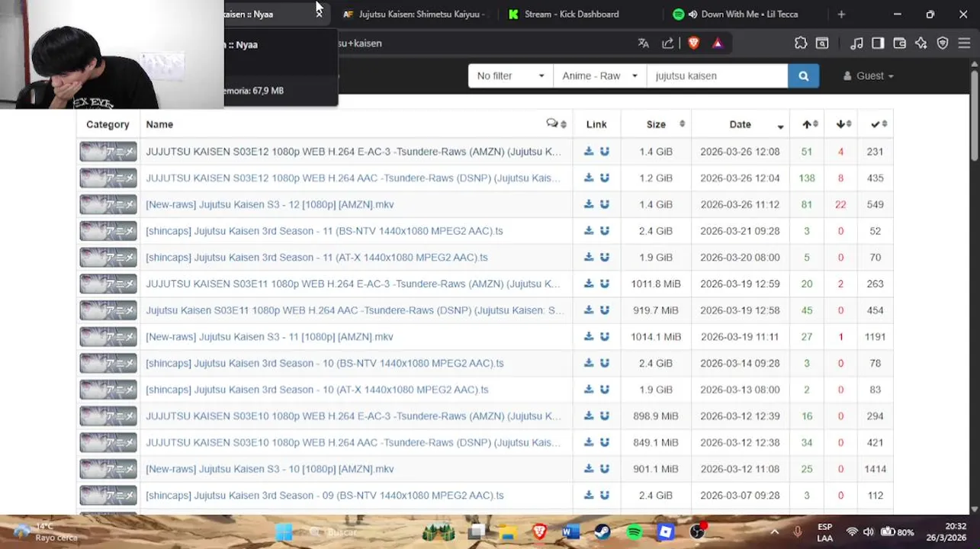Open the volume icon in system tray
The image size is (980, 549).
[868, 531]
